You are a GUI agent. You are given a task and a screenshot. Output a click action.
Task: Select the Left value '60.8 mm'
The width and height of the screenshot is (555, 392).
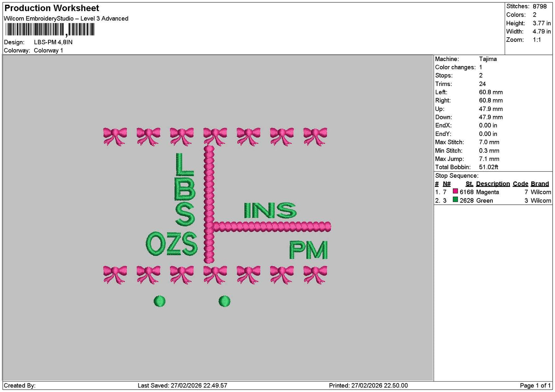pos(491,92)
